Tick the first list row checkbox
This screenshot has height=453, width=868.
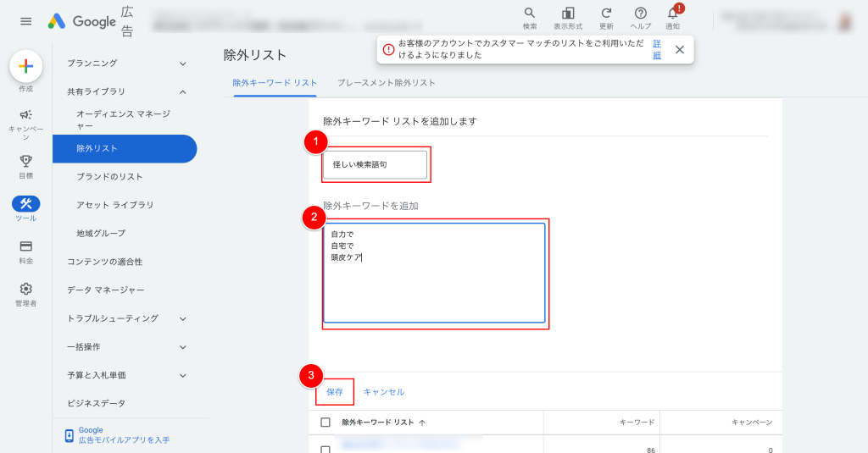(325, 450)
